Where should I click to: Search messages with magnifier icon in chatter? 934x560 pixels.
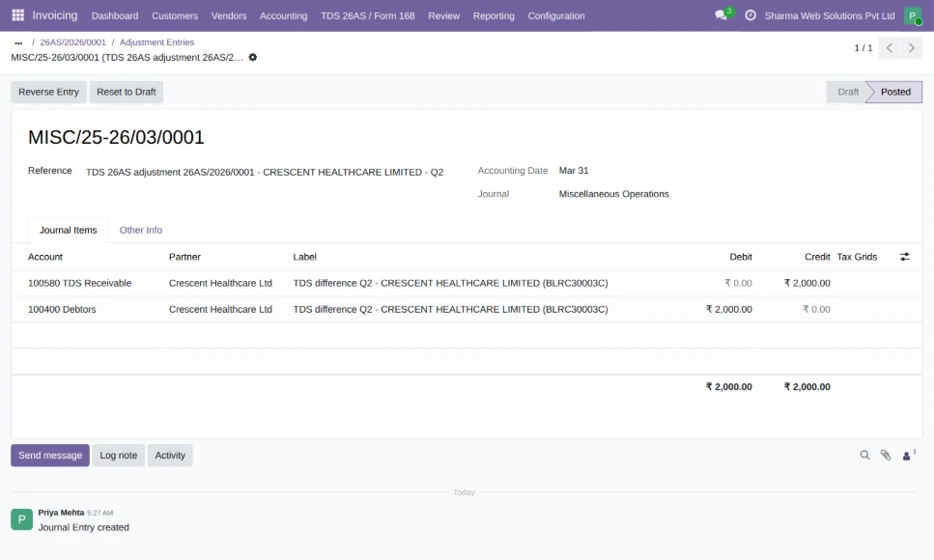864,455
